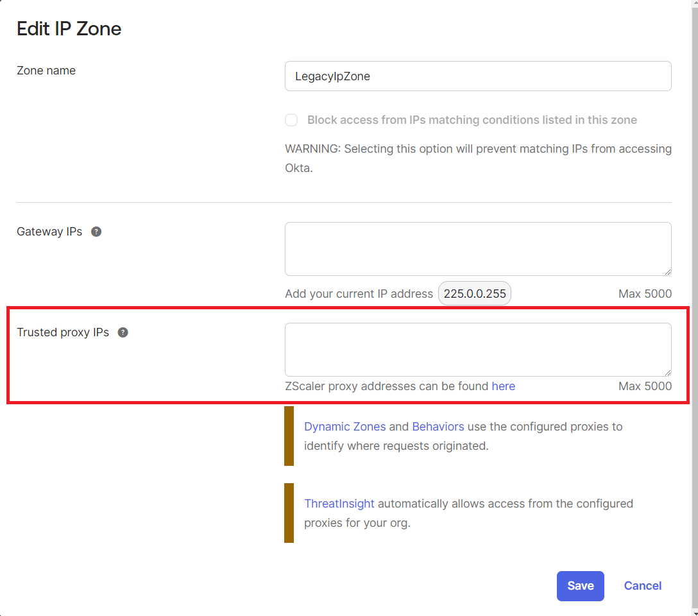Click the Block access checkbox label text
This screenshot has width=698, height=616.
472,120
